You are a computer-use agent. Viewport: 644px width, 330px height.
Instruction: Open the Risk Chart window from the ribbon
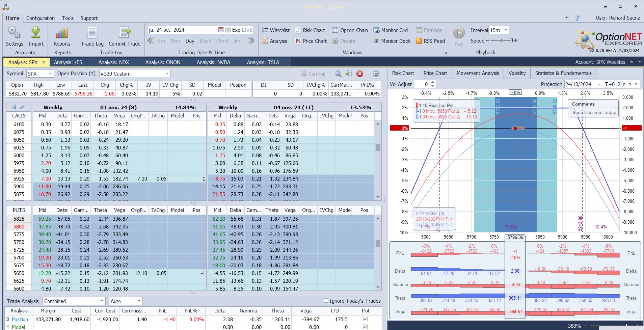click(x=310, y=30)
